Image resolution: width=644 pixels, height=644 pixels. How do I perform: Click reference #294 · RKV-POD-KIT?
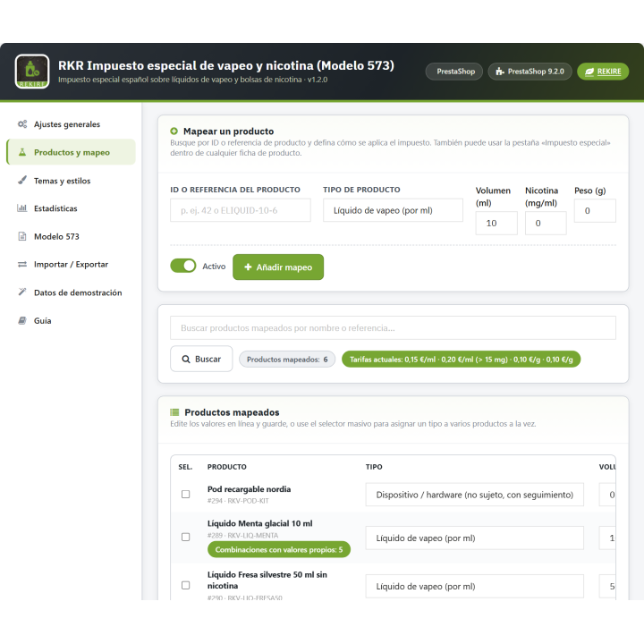(x=238, y=501)
